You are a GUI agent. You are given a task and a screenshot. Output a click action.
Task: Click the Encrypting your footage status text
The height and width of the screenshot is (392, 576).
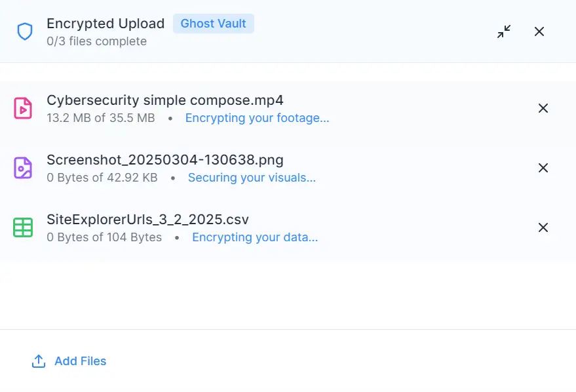tap(257, 118)
